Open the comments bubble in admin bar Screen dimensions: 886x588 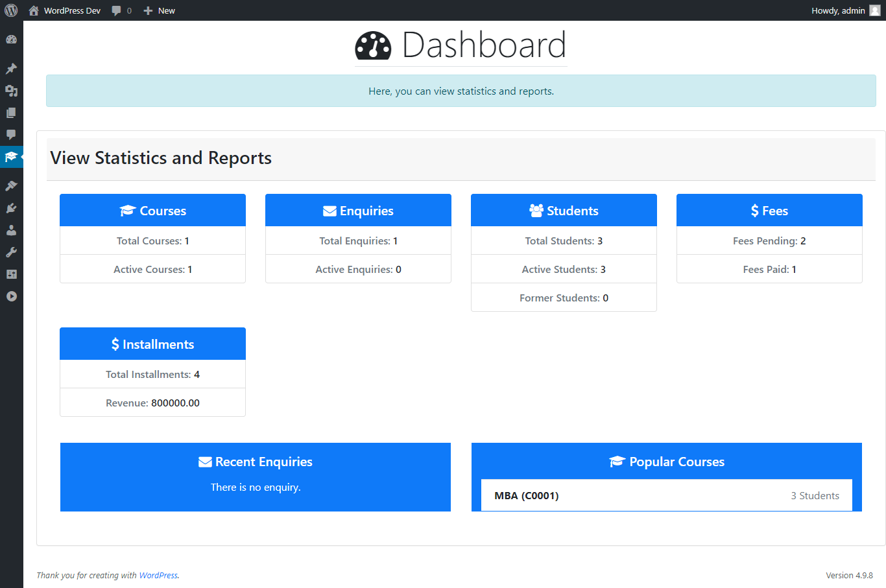coord(116,10)
